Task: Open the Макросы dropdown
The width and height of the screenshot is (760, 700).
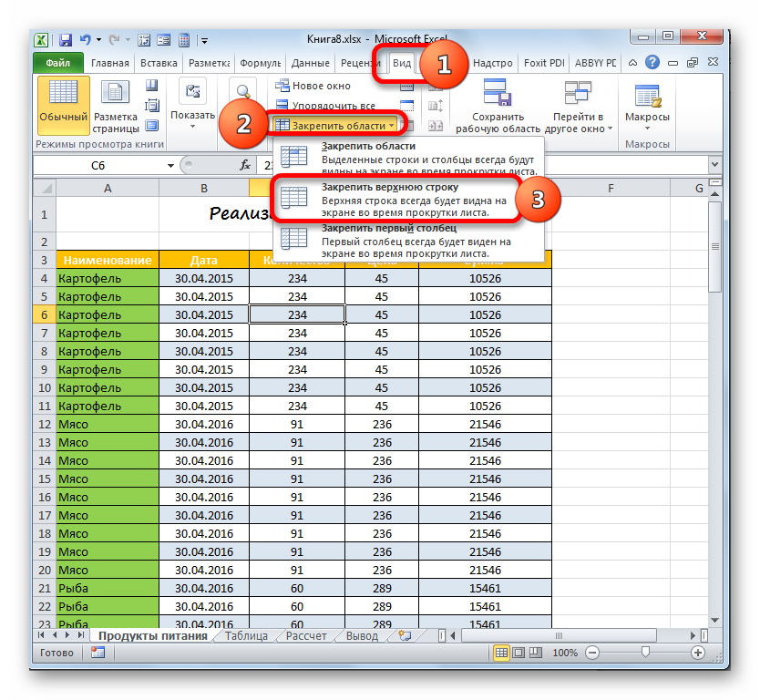Action: coord(647,106)
